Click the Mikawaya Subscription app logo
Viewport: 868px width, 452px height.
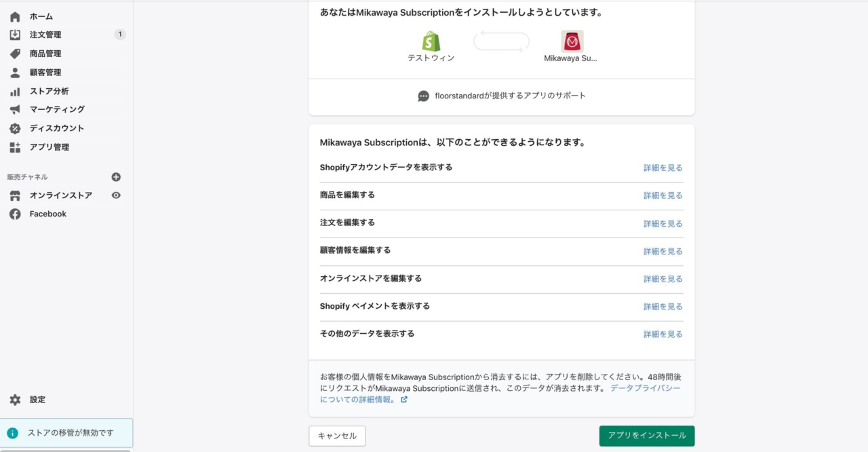pyautogui.click(x=572, y=41)
